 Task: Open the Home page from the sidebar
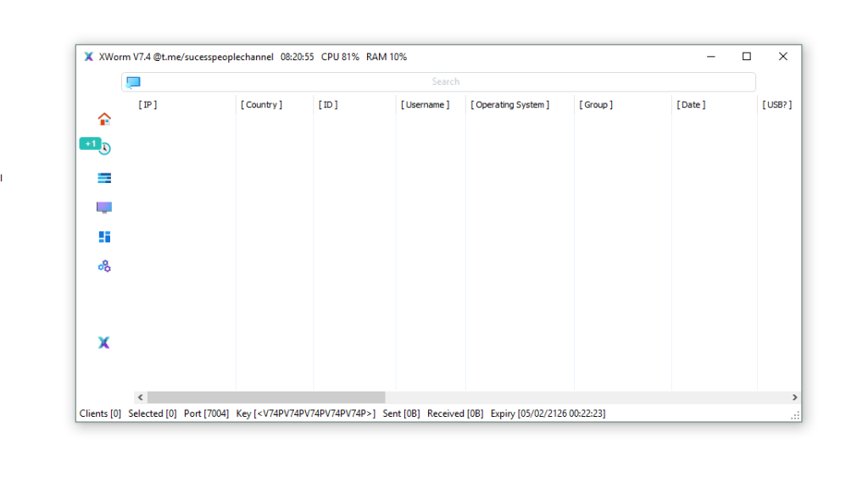pyautogui.click(x=104, y=119)
